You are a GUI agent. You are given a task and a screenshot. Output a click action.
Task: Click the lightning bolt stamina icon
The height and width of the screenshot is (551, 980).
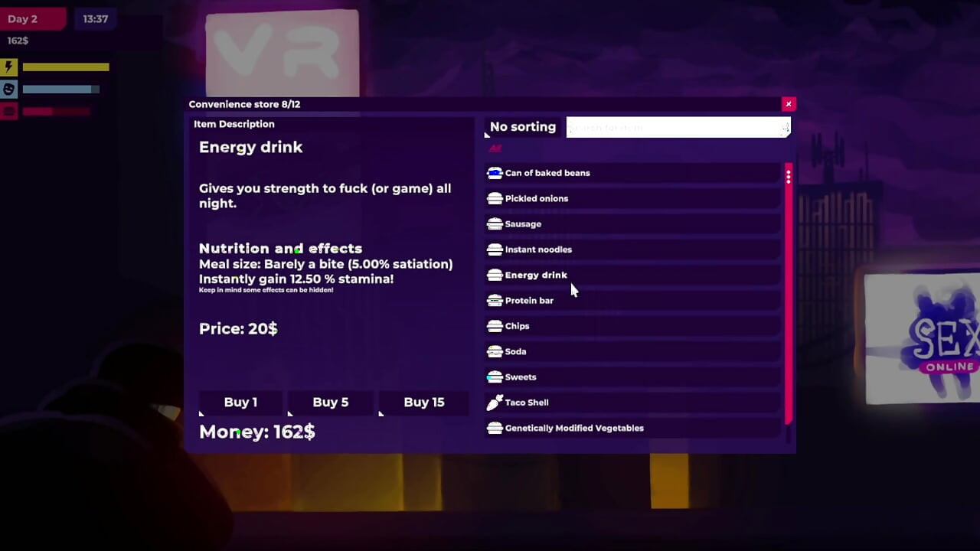pos(9,67)
